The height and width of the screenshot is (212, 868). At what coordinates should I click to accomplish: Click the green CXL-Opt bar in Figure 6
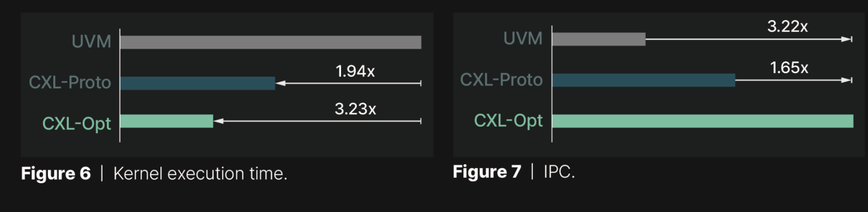pyautogui.click(x=166, y=121)
